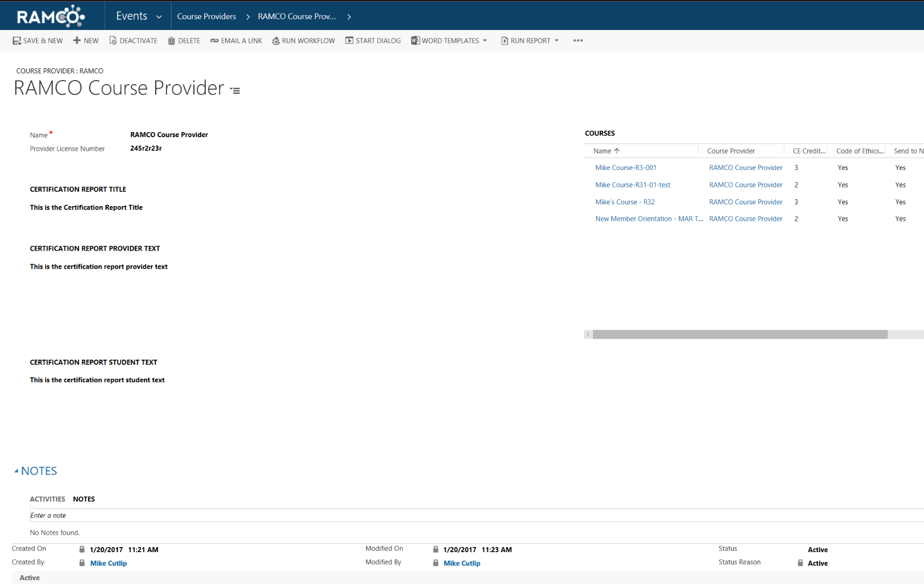This screenshot has height=586, width=924.
Task: Click the courses grid horizontal scrollbar
Action: [x=740, y=335]
